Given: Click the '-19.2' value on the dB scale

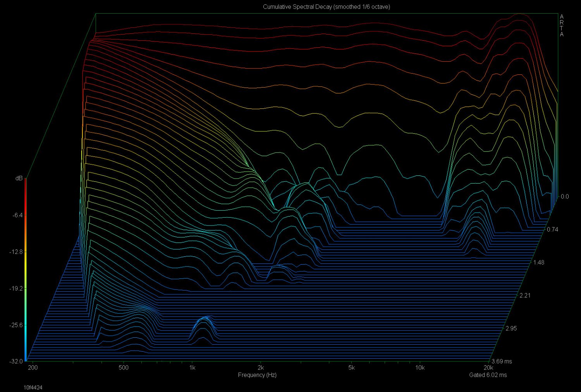Looking at the screenshot, I should [16, 289].
